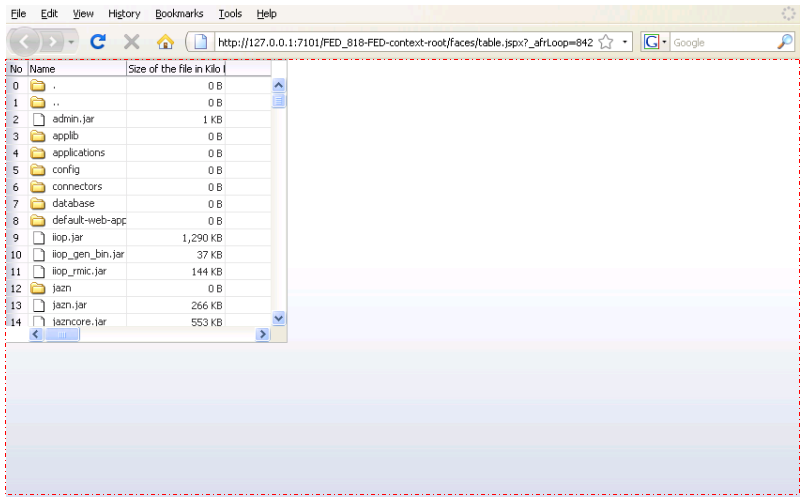Click the browser Back arrow button
Viewport: 805px width, 498px height.
24,42
